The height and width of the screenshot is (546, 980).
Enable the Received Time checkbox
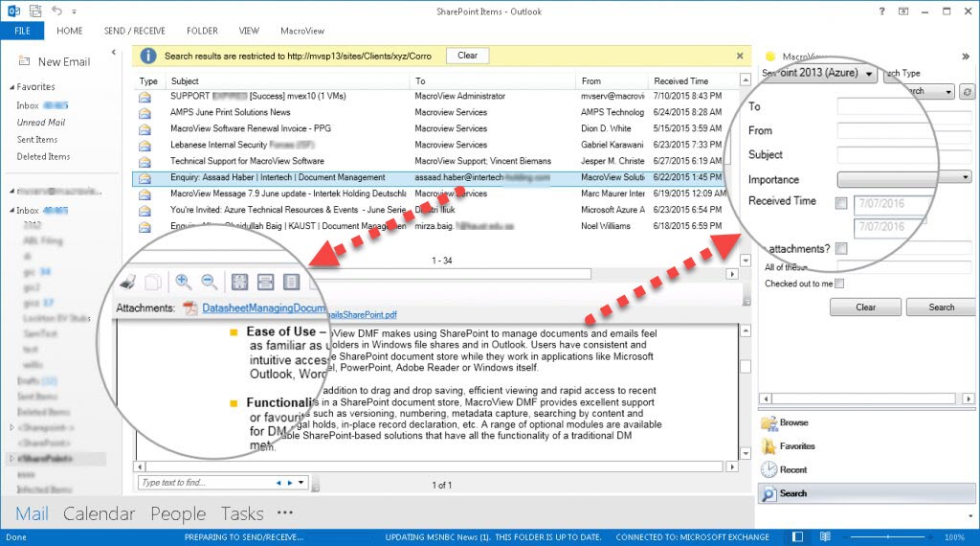pos(840,203)
